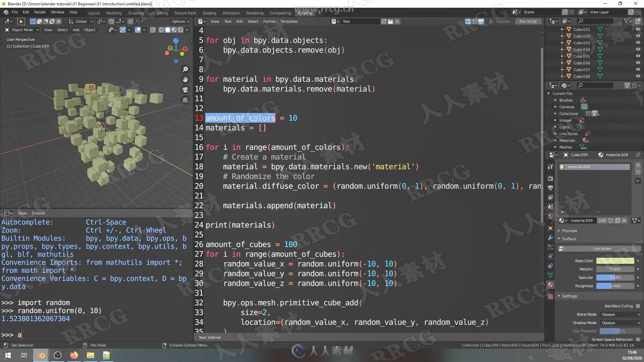This screenshot has width=644, height=362.
Task: Click the amount_of_colors variable on line 13
Action: (x=240, y=118)
